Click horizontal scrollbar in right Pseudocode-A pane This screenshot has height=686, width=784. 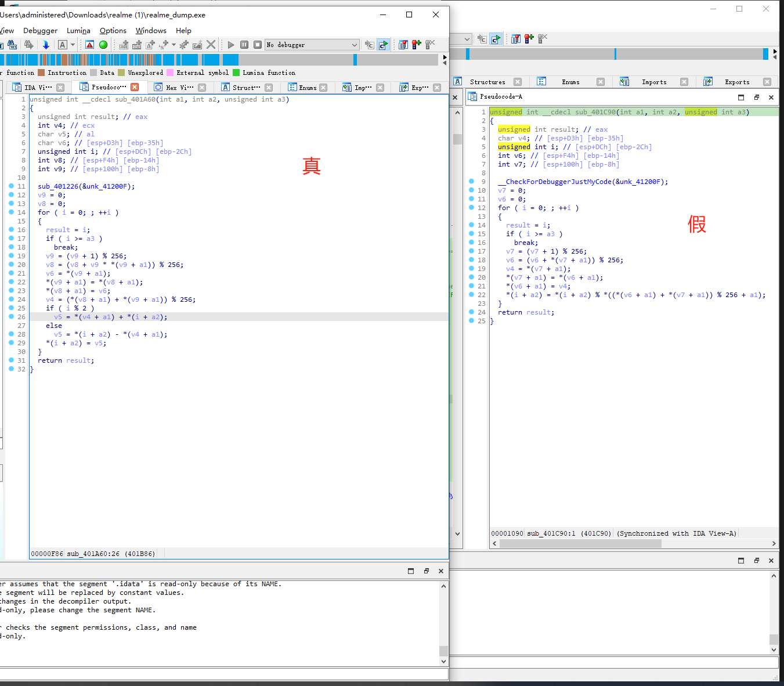click(580, 544)
